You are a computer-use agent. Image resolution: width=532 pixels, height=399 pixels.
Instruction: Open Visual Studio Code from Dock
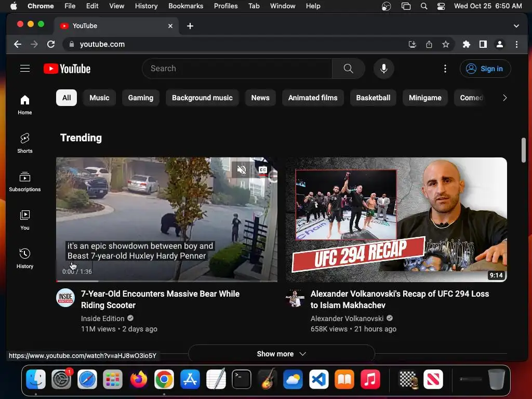[x=318, y=379]
